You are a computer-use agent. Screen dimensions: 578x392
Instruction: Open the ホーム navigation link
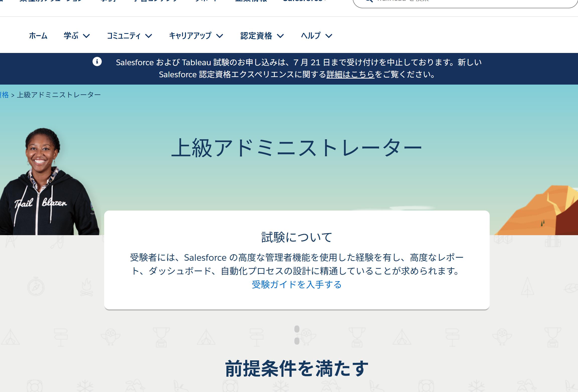point(38,36)
